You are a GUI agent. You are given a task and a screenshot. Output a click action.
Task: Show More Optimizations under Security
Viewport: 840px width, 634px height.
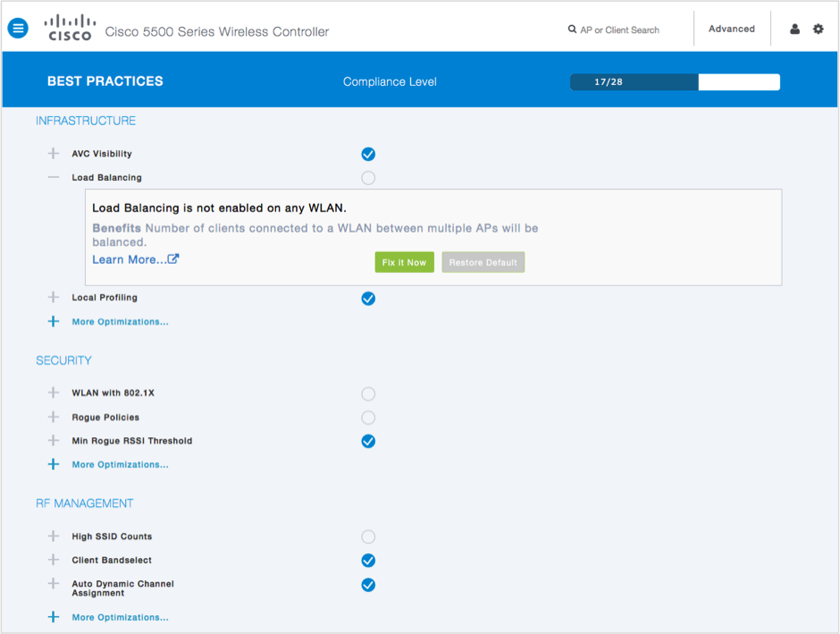pos(120,465)
